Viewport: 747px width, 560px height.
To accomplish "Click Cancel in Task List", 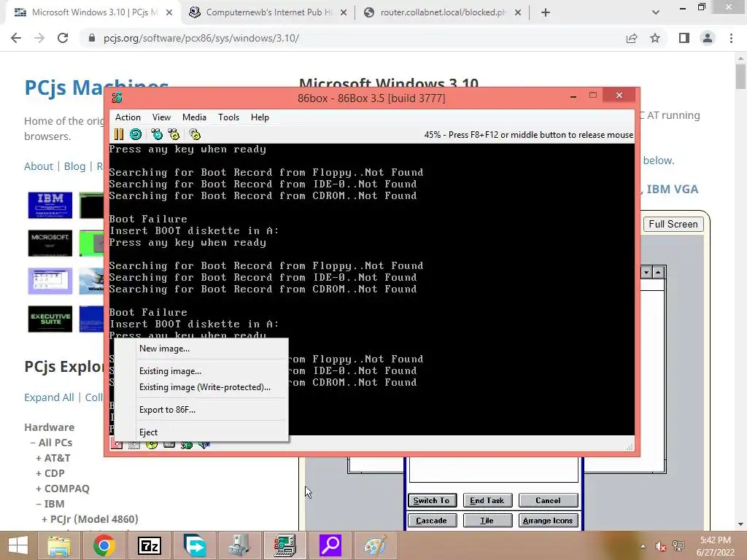I will [548, 500].
